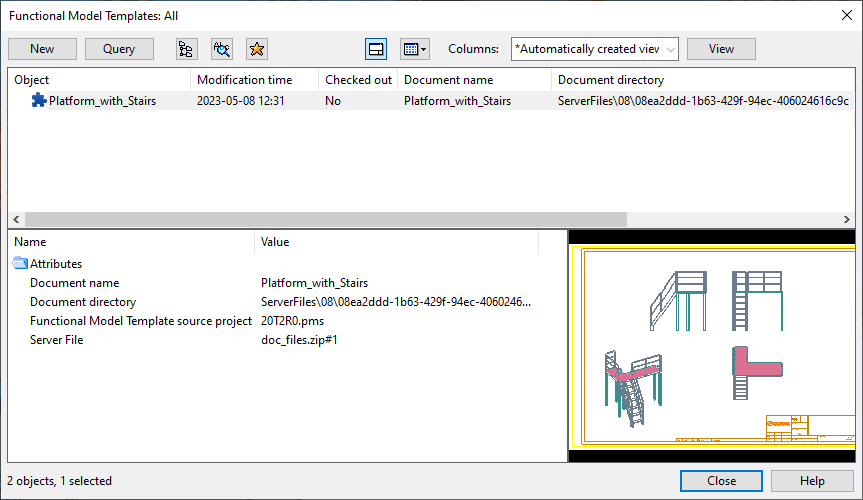The height and width of the screenshot is (500, 863).
Task: Open the table view options dropdown
Action: click(414, 49)
